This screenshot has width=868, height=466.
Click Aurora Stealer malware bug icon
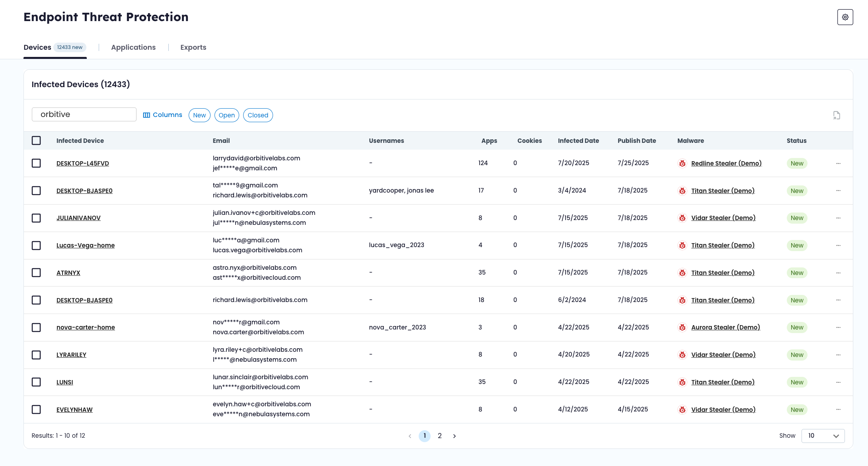[682, 328]
